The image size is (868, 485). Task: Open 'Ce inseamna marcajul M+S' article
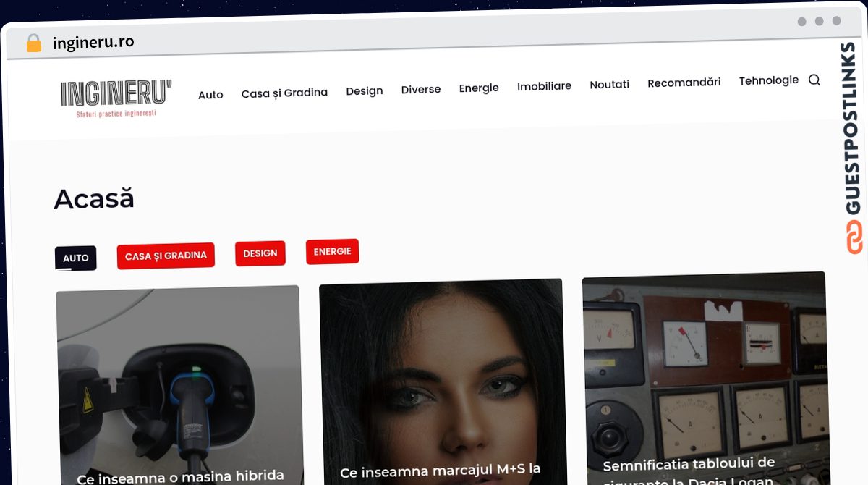440,471
